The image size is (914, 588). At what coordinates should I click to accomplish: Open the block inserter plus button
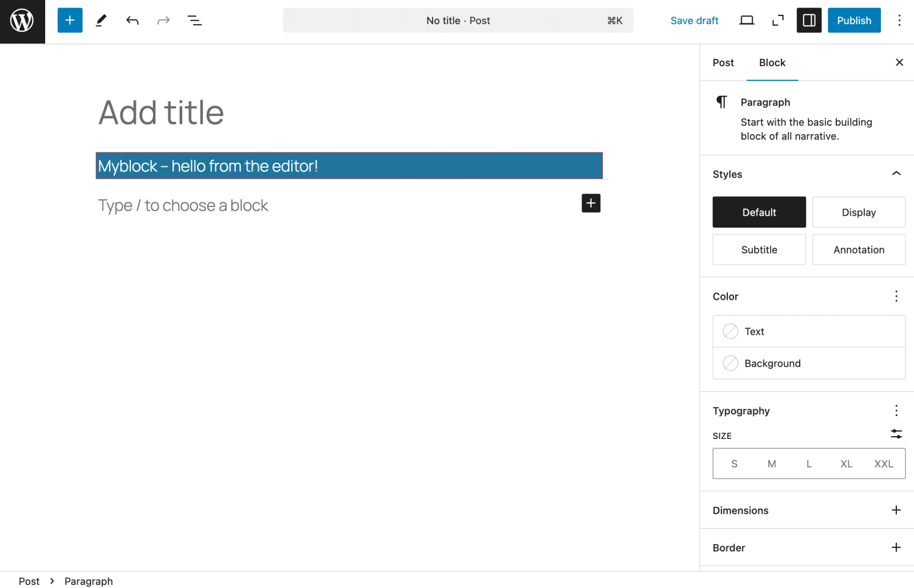70,21
